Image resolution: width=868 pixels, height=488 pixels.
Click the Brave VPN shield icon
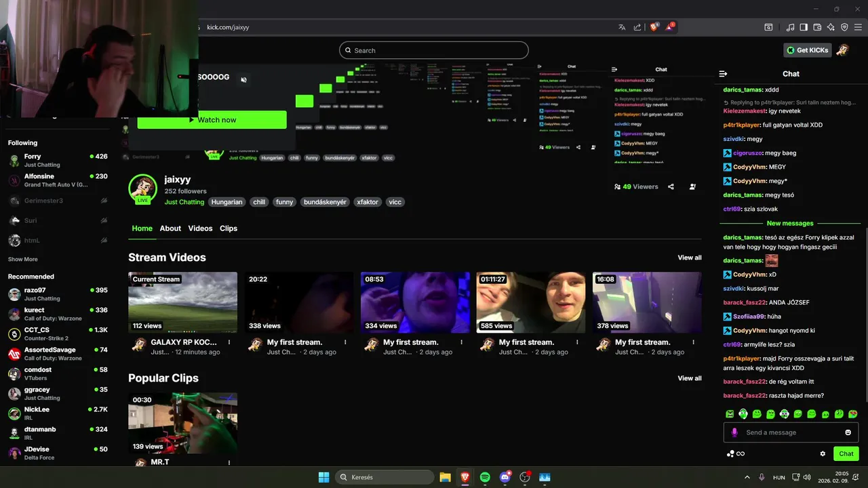coord(844,27)
